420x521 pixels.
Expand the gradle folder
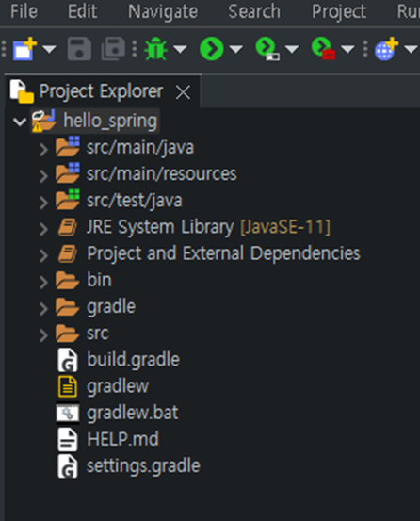(43, 309)
